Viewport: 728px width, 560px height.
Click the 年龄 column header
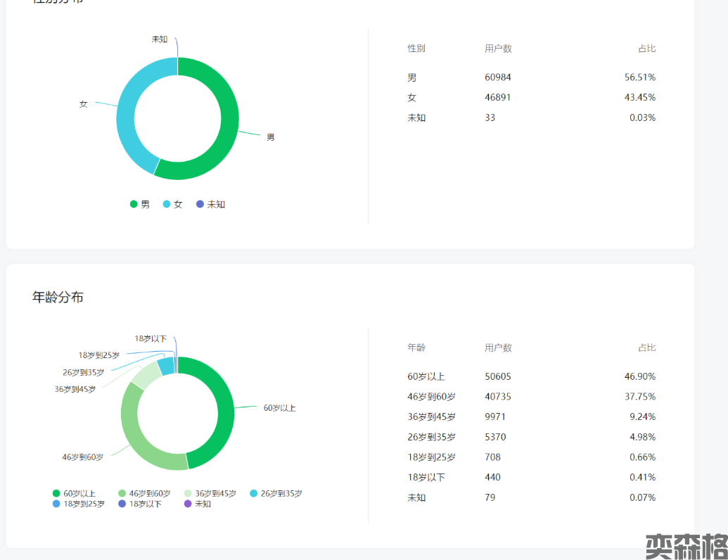[x=416, y=348]
